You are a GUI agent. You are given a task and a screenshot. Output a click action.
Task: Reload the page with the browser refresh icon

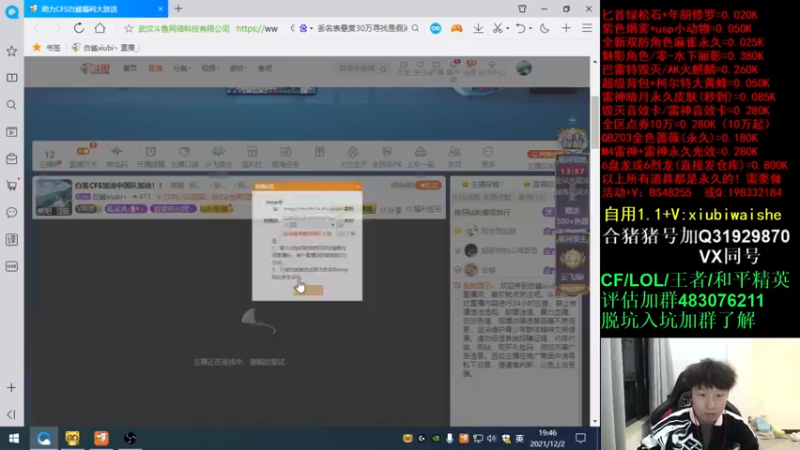pos(79,28)
